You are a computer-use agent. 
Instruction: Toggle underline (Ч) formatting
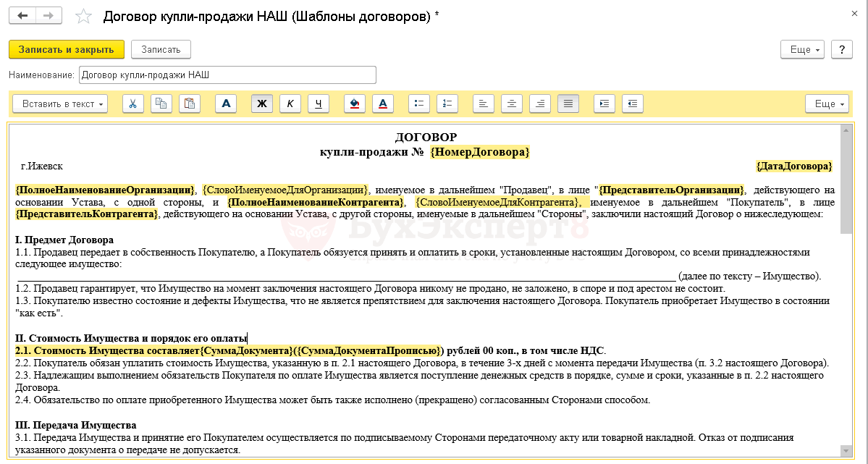pyautogui.click(x=319, y=104)
